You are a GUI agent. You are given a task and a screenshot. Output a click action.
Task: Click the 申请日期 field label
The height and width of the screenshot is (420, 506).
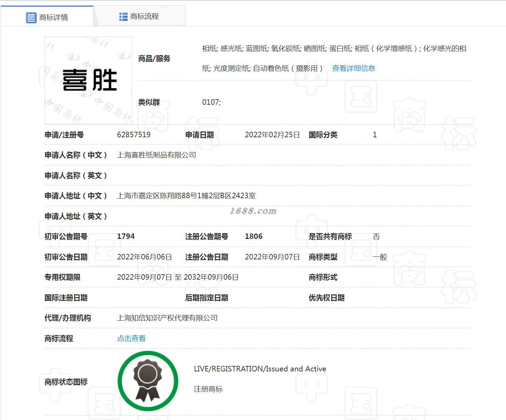[x=199, y=135]
